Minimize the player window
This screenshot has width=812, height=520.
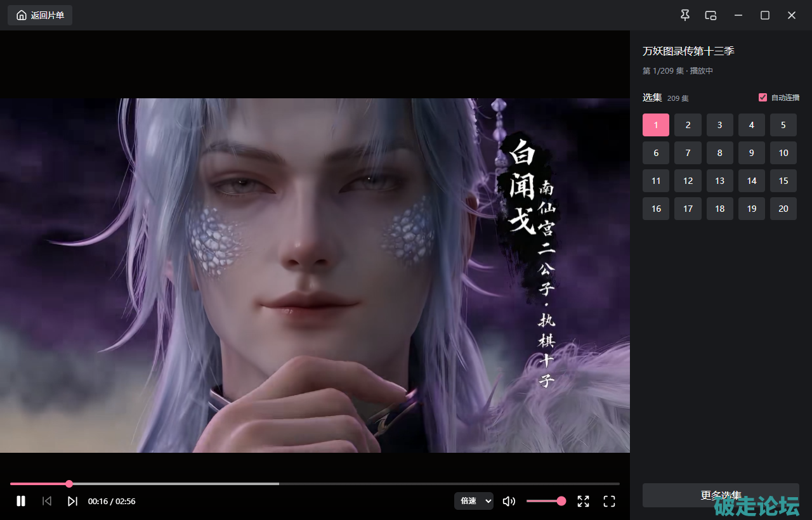(x=738, y=15)
